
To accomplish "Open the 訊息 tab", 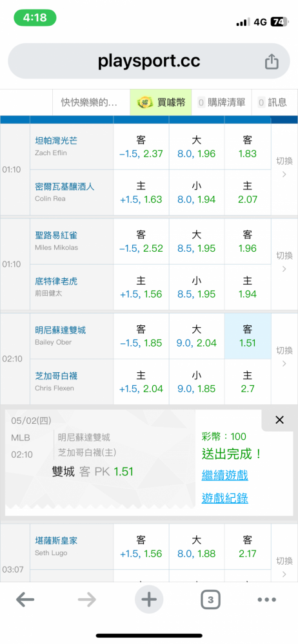I will tap(274, 102).
